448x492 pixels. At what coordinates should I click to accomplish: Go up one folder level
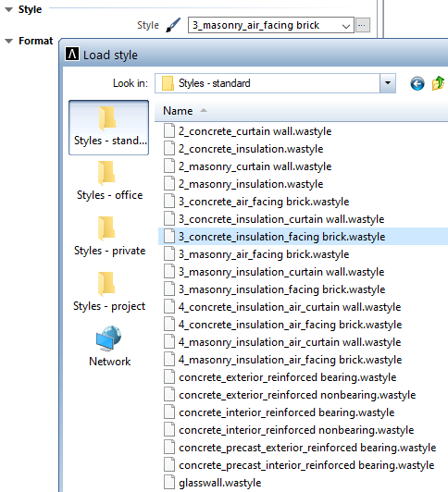click(438, 83)
